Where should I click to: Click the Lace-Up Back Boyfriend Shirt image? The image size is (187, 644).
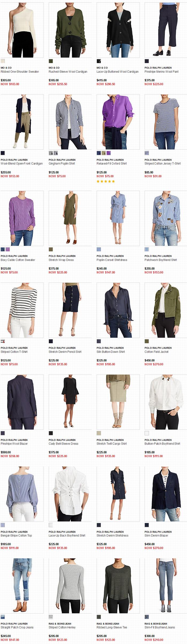pos(70,494)
